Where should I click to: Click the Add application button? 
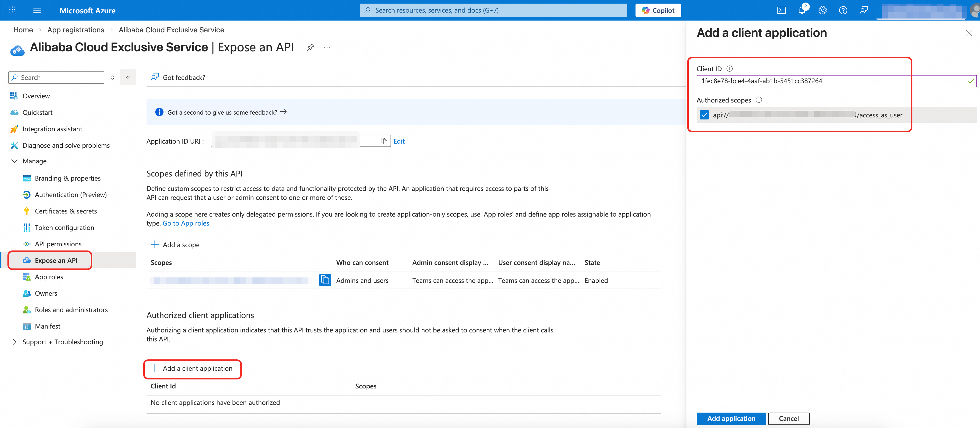[x=731, y=418]
